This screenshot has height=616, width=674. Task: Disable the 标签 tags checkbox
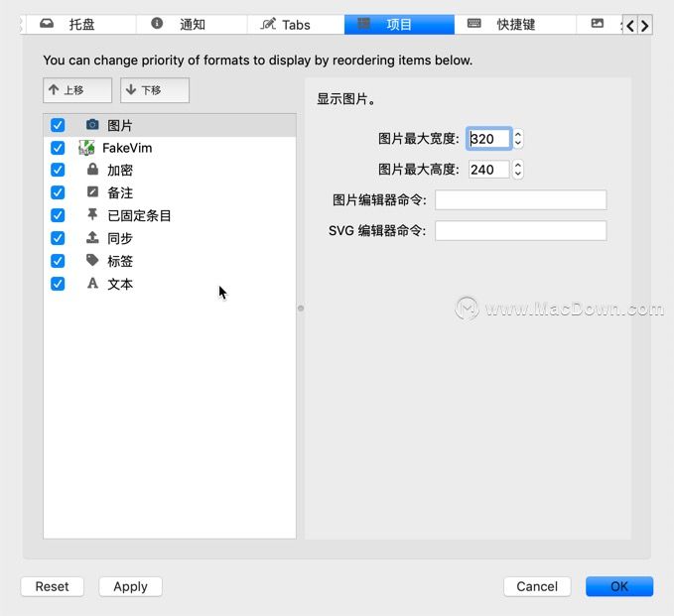click(x=58, y=261)
